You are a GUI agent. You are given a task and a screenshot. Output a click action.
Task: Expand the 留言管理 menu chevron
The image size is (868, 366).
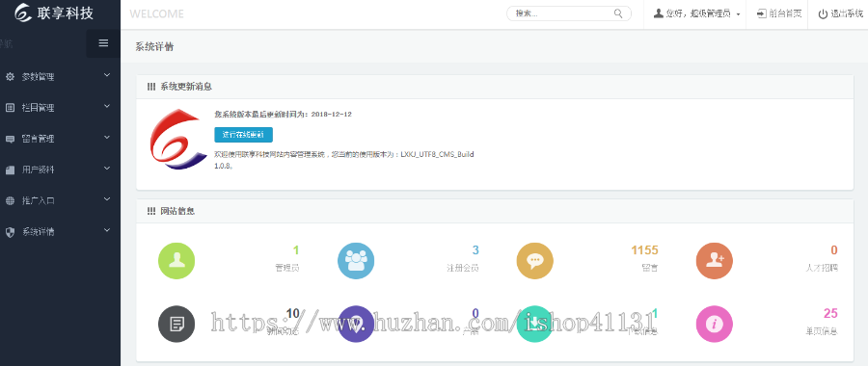(x=107, y=137)
